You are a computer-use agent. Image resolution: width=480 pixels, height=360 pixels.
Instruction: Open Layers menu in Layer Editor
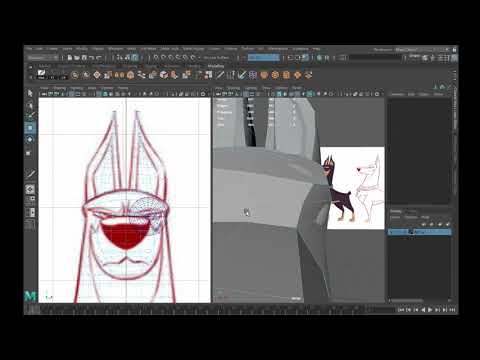[x=395, y=217]
